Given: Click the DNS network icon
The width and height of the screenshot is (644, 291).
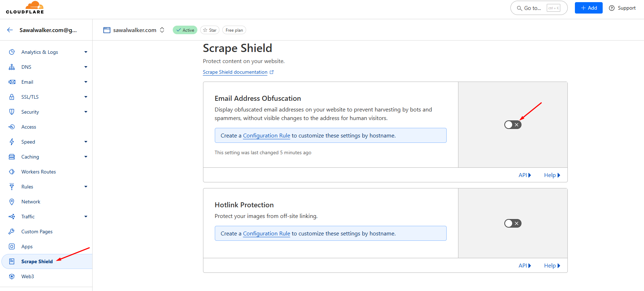Looking at the screenshot, I should [12, 67].
